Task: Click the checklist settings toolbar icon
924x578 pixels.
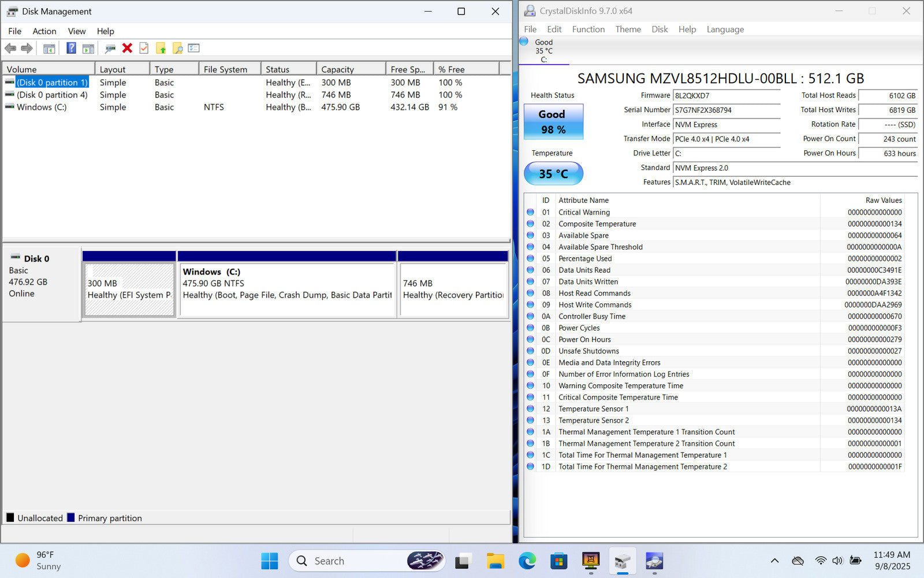Action: (194, 49)
